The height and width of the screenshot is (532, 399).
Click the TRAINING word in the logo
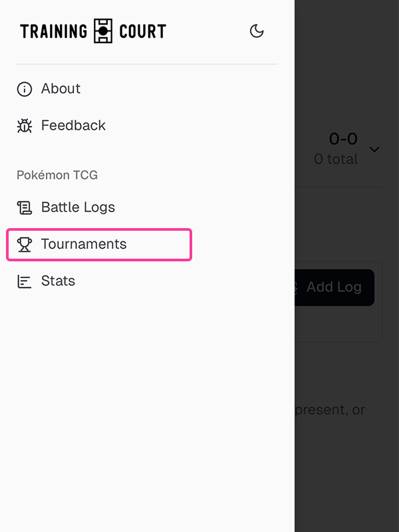point(54,31)
